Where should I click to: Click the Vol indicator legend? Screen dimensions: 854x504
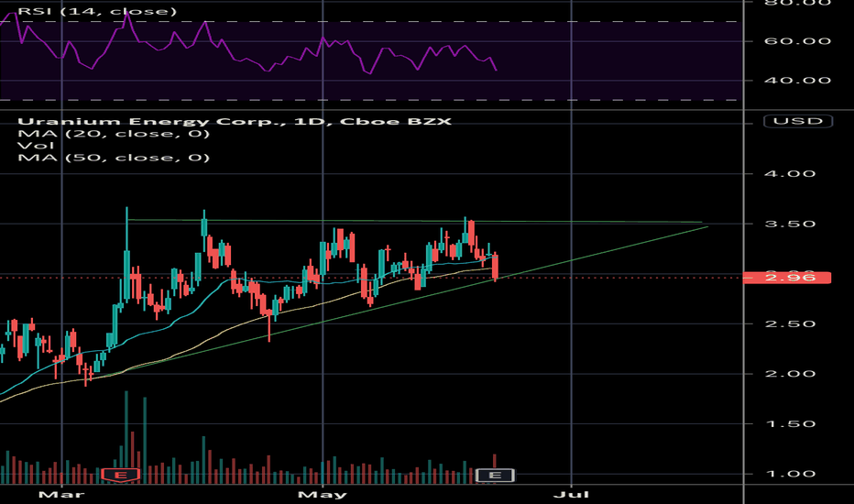coord(36,146)
